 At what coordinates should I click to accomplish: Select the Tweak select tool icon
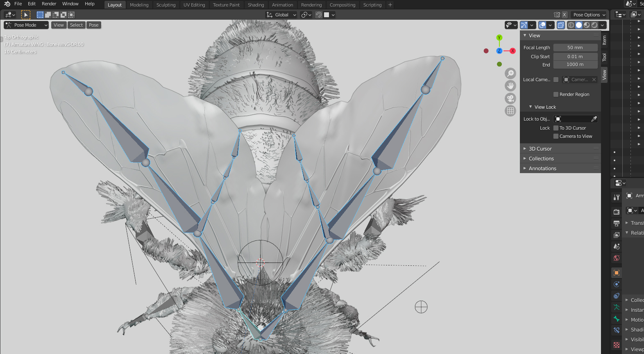coord(26,15)
